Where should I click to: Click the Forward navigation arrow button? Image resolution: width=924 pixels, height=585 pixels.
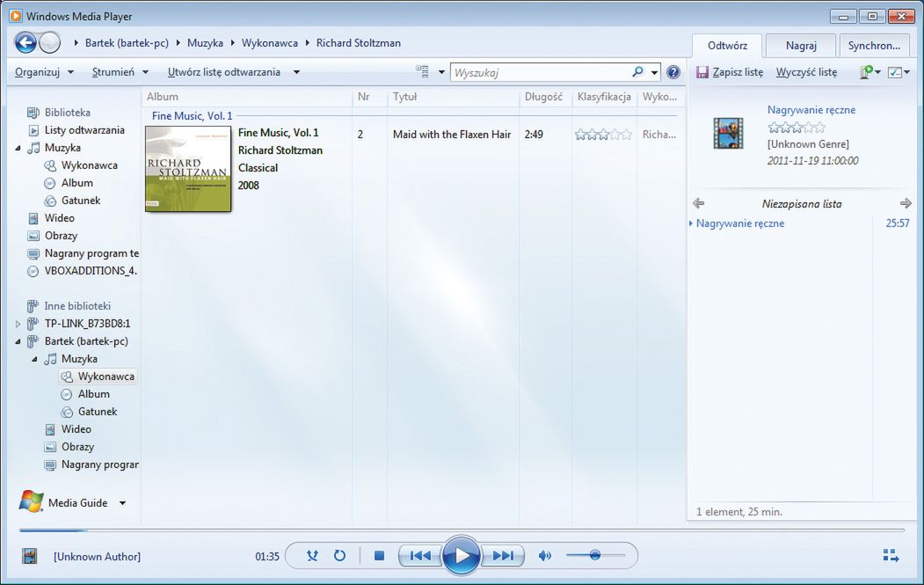pos(50,42)
